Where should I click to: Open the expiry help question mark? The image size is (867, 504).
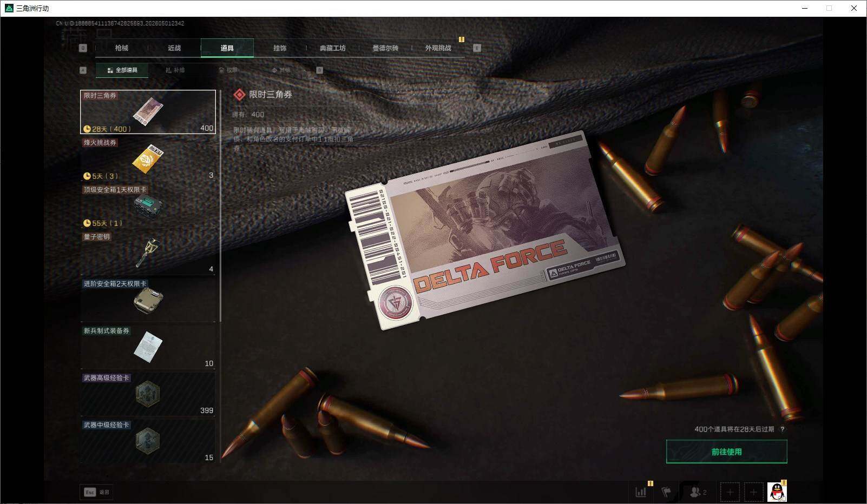click(782, 429)
